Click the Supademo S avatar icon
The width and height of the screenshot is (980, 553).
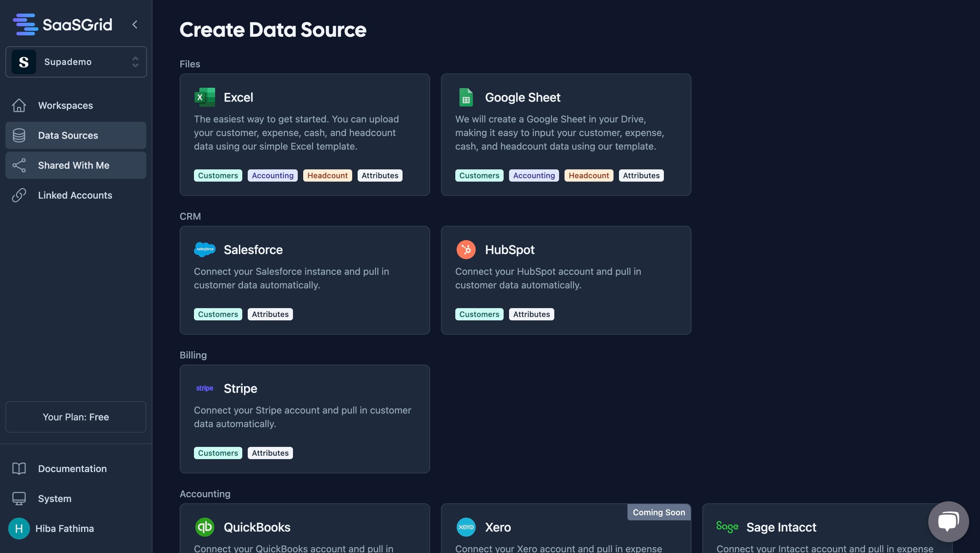23,62
